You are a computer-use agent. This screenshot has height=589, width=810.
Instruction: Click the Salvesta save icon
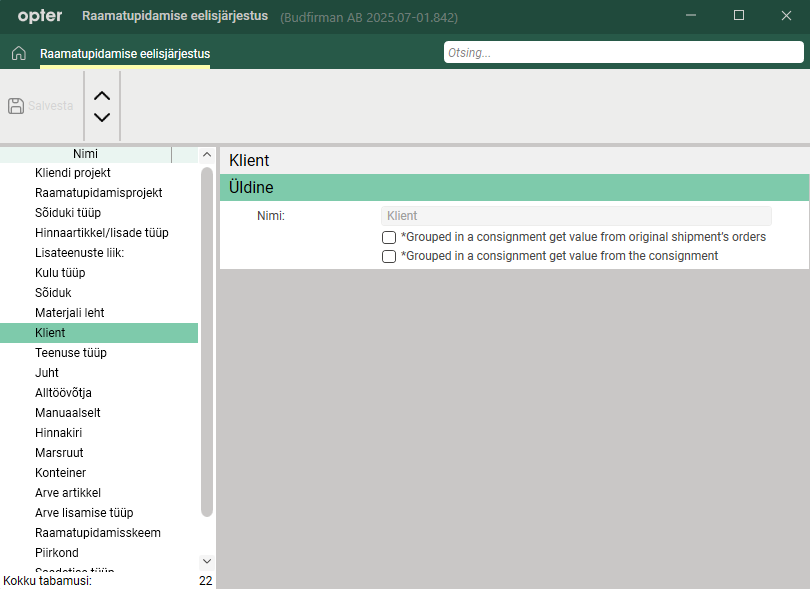[x=16, y=105]
